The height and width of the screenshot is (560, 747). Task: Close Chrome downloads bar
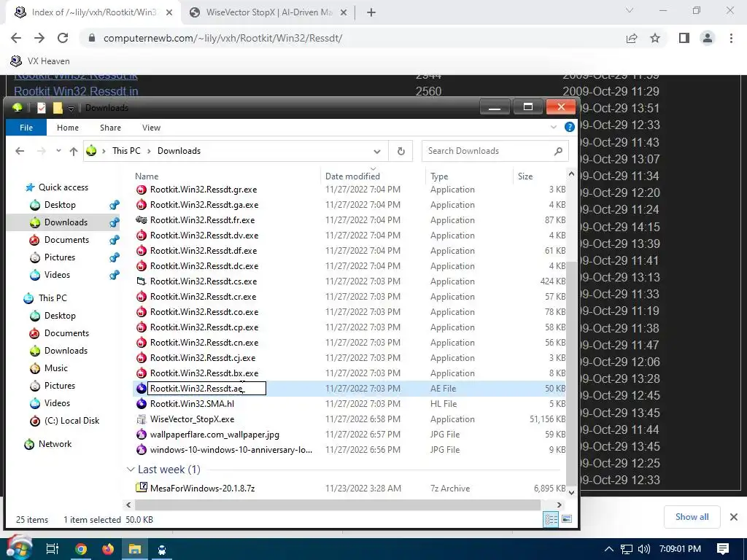[734, 517]
